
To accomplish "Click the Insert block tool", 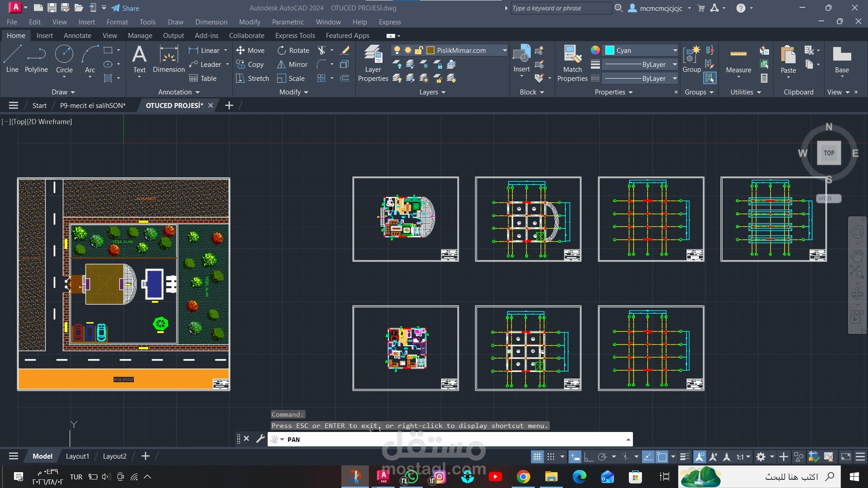I will pyautogui.click(x=521, y=59).
